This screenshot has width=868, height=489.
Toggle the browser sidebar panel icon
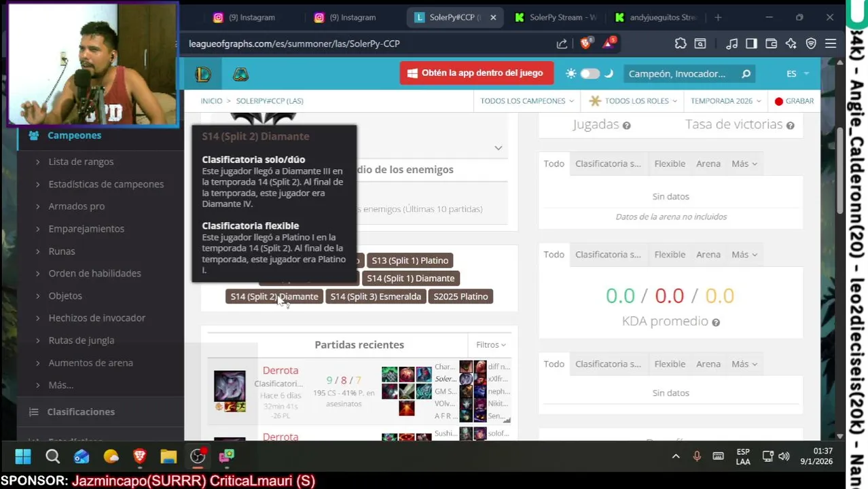[x=751, y=43]
